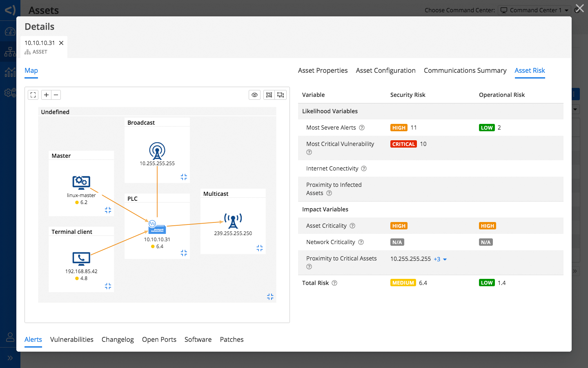The image size is (588, 368).
Task: Switch to Asset Properties tab
Action: (x=323, y=71)
